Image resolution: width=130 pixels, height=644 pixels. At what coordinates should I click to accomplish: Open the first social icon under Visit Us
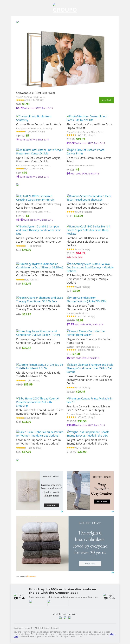coord(60,618)
